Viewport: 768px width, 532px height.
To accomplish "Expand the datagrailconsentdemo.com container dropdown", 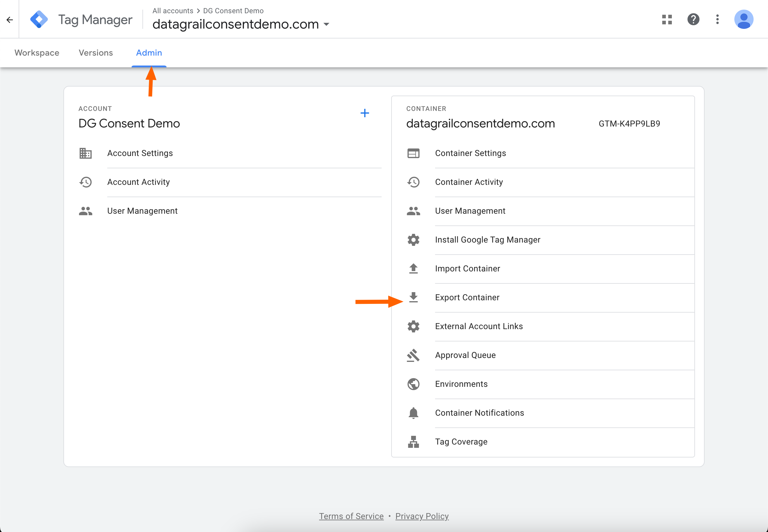I will [326, 24].
